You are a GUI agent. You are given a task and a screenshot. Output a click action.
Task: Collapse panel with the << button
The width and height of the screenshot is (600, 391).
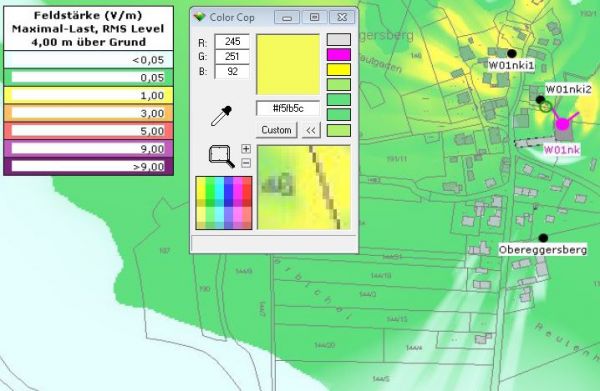coord(311,130)
